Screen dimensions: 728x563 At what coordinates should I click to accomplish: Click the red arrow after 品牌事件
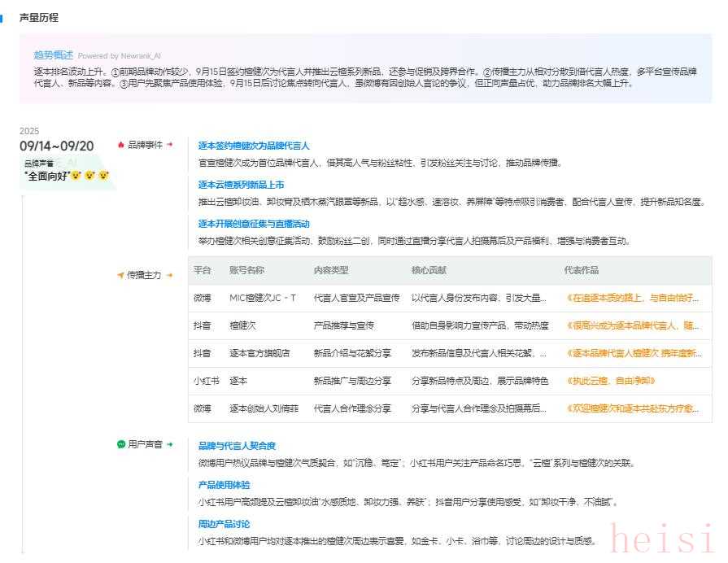tap(170, 145)
